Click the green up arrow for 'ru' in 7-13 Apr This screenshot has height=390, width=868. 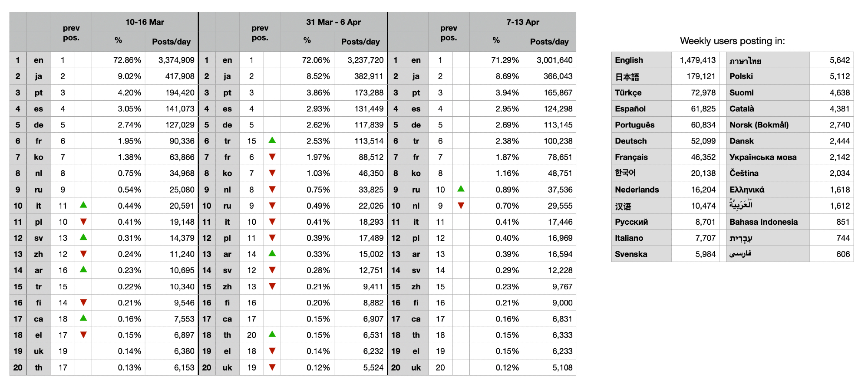(x=461, y=189)
